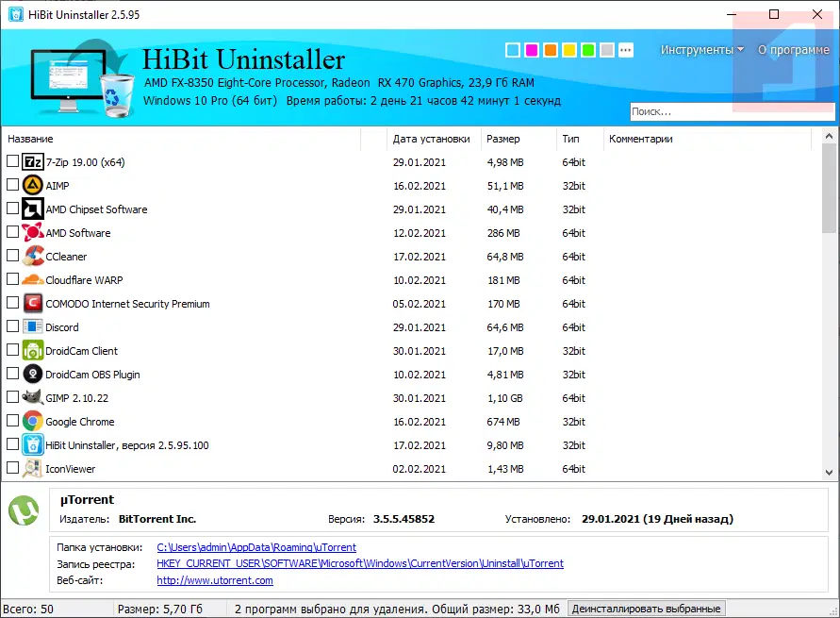This screenshot has height=618, width=840.
Task: Open the µTorrent install folder link
Action: point(256,547)
